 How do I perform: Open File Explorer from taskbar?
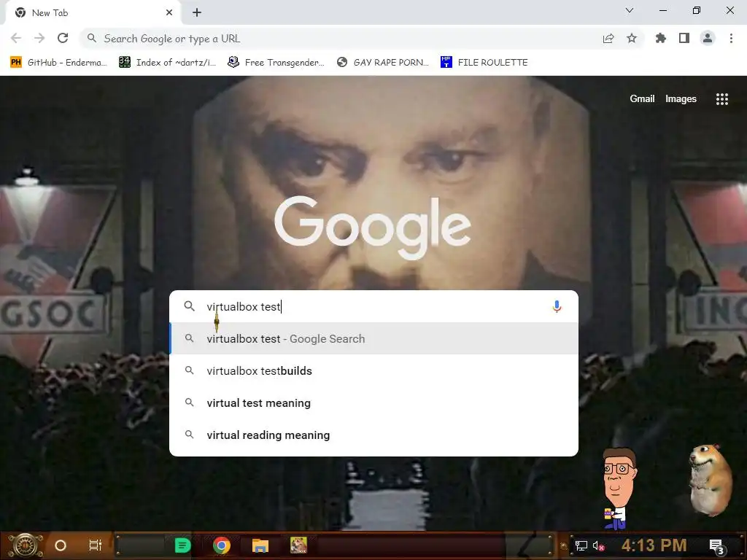tap(260, 545)
